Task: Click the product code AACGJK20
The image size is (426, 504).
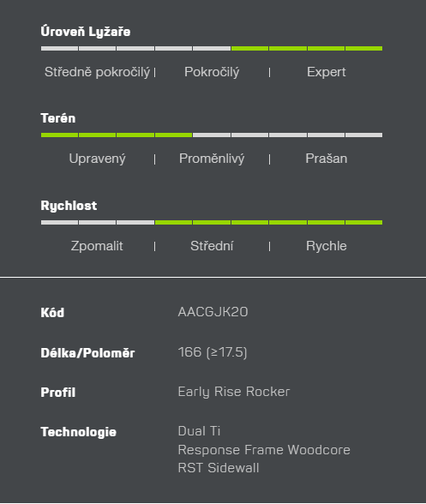Action: (x=213, y=312)
